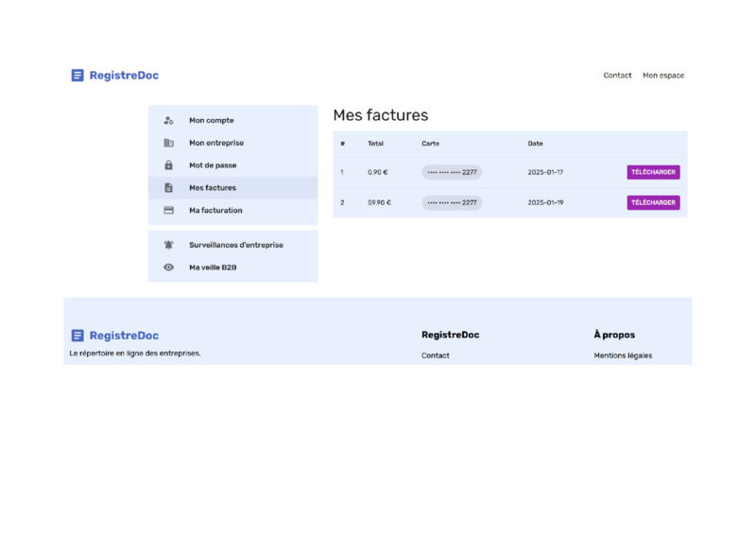Click the RegistreDoc logo icon in header
This screenshot has height=535, width=756.
tap(77, 76)
